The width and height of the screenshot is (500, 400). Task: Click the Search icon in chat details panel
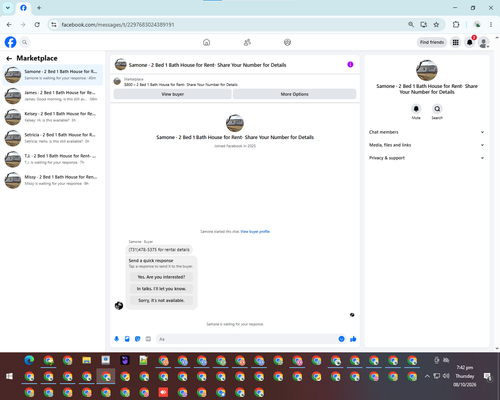point(437,109)
